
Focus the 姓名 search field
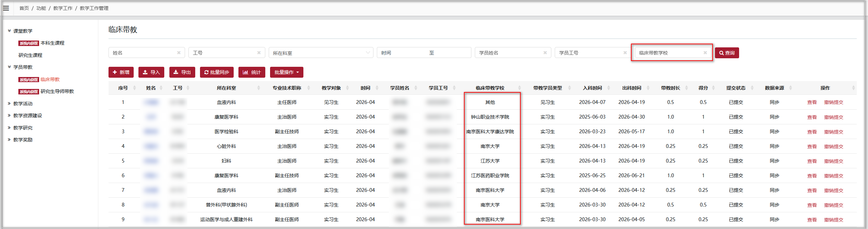pos(147,53)
